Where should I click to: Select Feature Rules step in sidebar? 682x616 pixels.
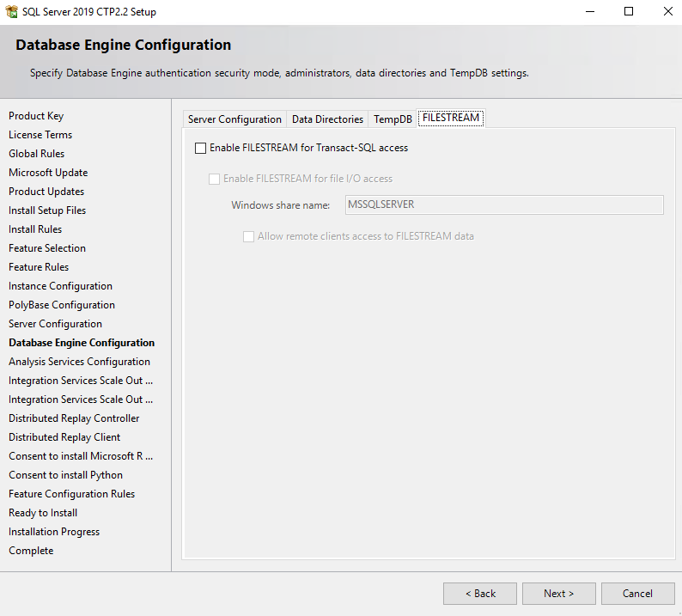39,267
